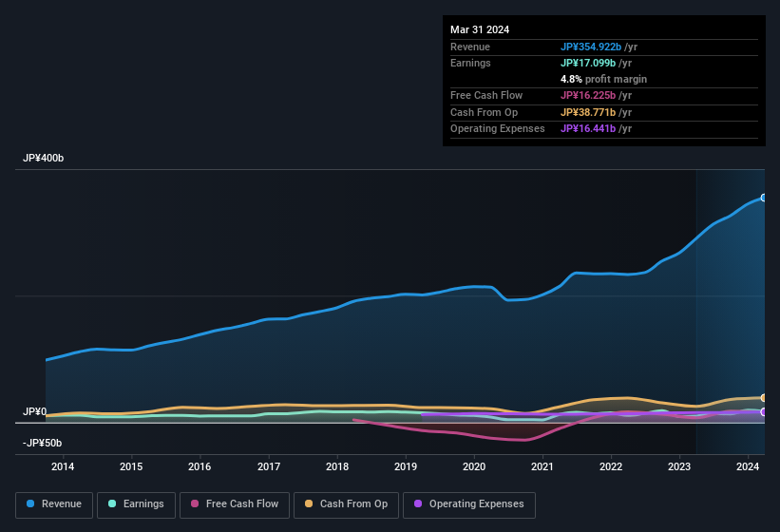The height and width of the screenshot is (532, 780).
Task: Click the JP¥17.099b earnings value
Action: (x=588, y=63)
